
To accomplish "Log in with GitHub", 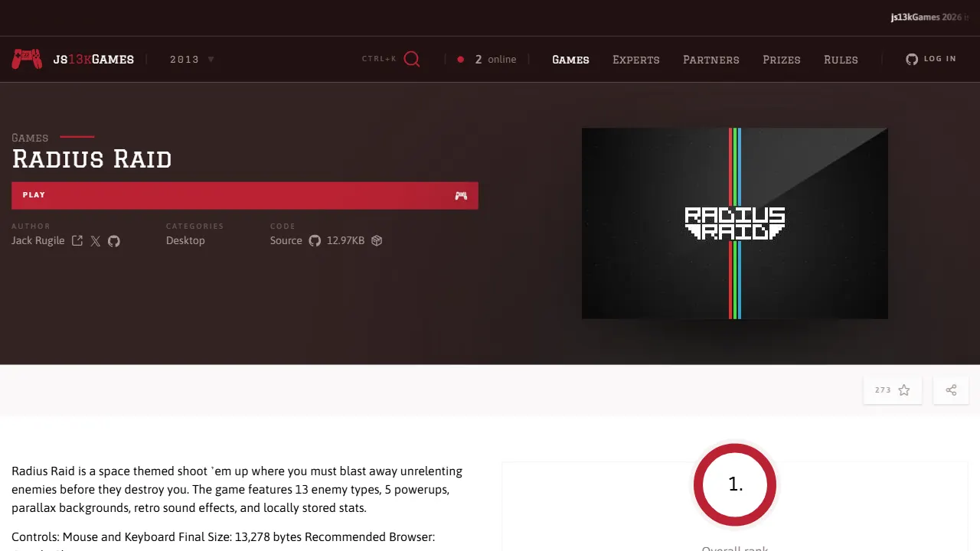I will (x=931, y=59).
